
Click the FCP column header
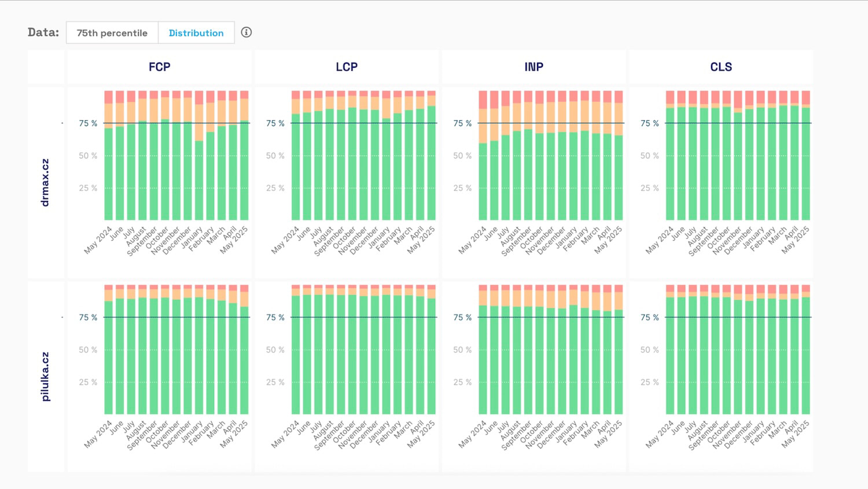(160, 67)
